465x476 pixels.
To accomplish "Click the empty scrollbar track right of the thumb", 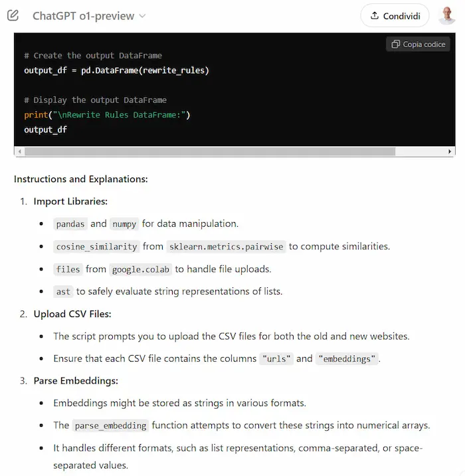I will (x=420, y=152).
